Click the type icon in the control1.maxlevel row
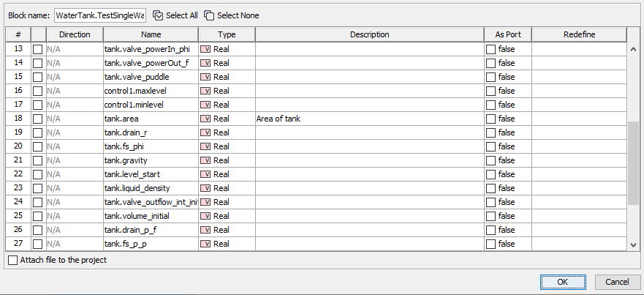The height and width of the screenshot is (295, 644). click(x=205, y=91)
